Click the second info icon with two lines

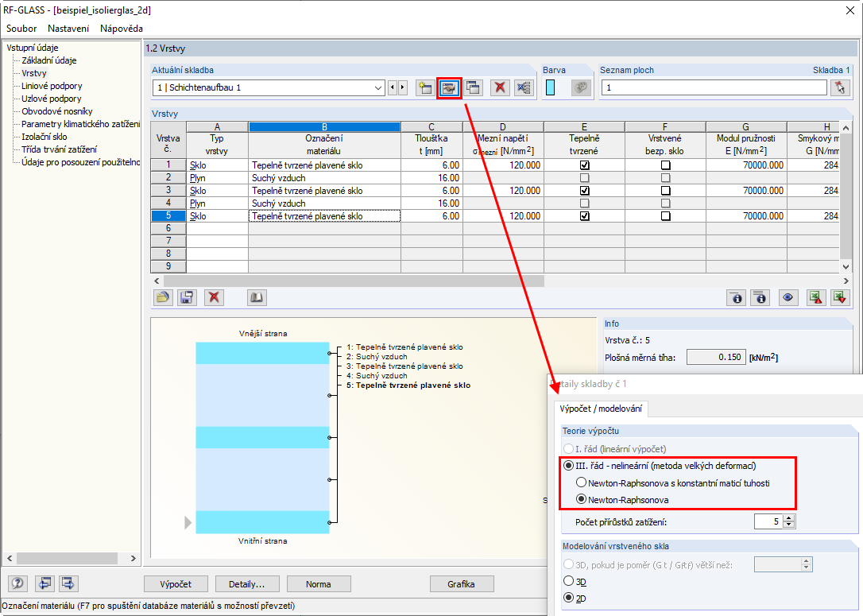coord(760,298)
